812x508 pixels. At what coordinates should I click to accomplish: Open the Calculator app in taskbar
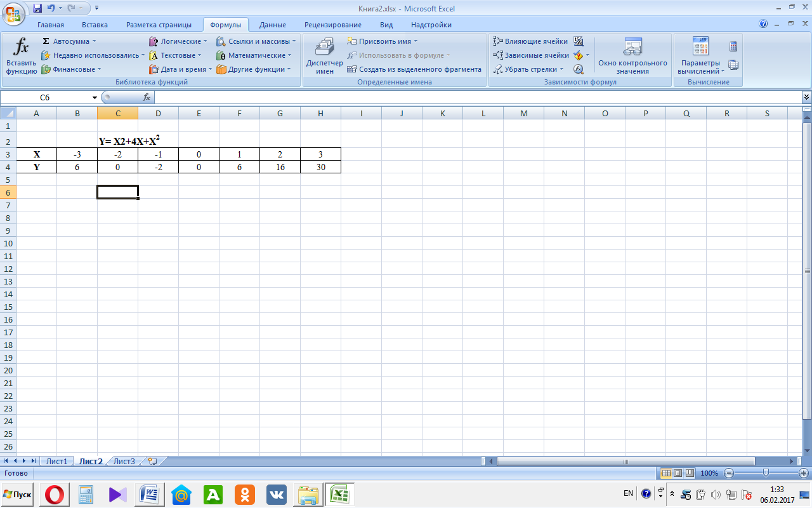[x=86, y=494]
